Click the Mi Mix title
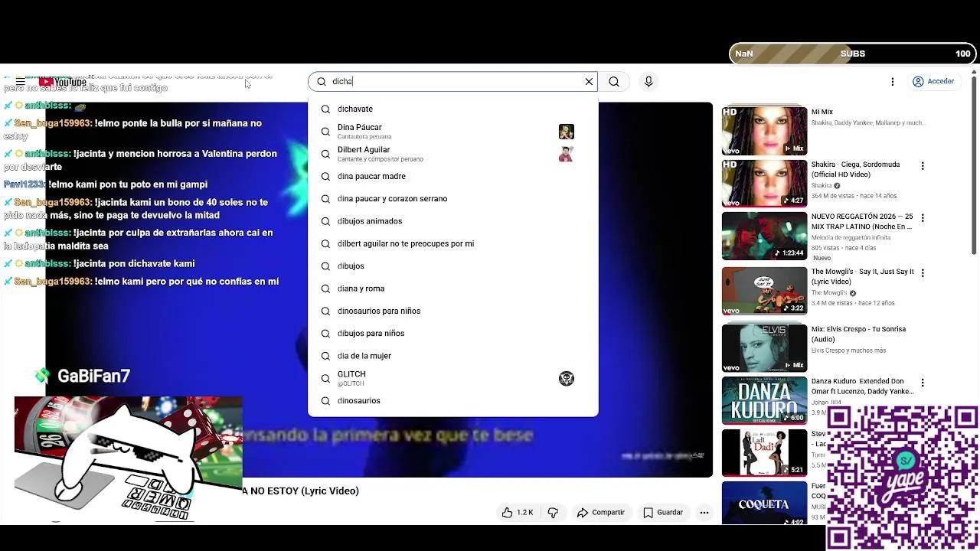Viewport: 980px width, 551px height. (822, 112)
